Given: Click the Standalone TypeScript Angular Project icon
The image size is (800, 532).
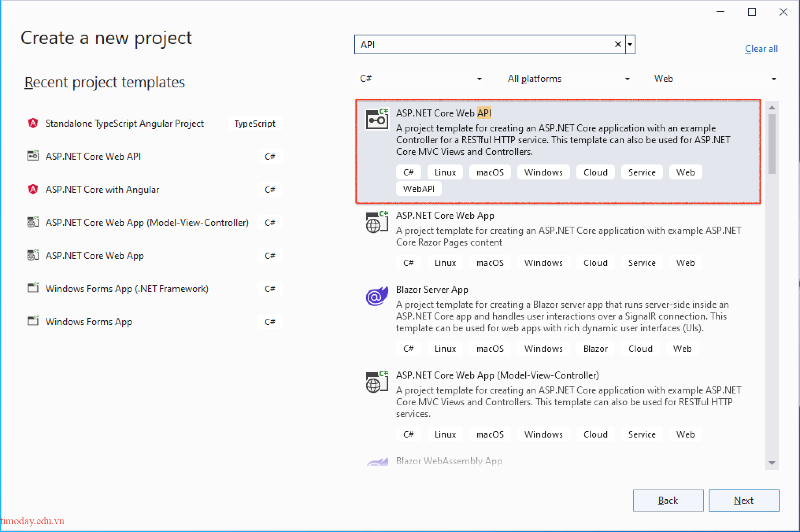Looking at the screenshot, I should [33, 123].
